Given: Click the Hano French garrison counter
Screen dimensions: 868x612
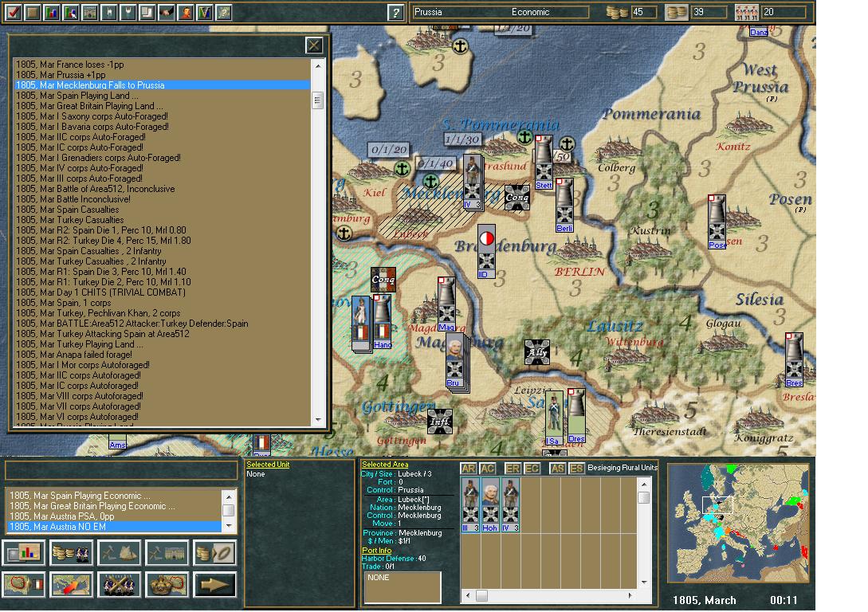Looking at the screenshot, I should tap(383, 321).
